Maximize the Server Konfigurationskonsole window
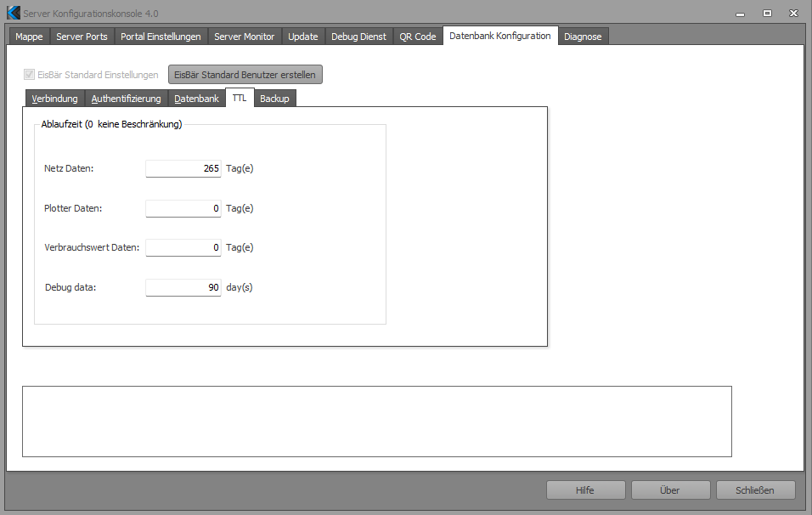 click(768, 14)
